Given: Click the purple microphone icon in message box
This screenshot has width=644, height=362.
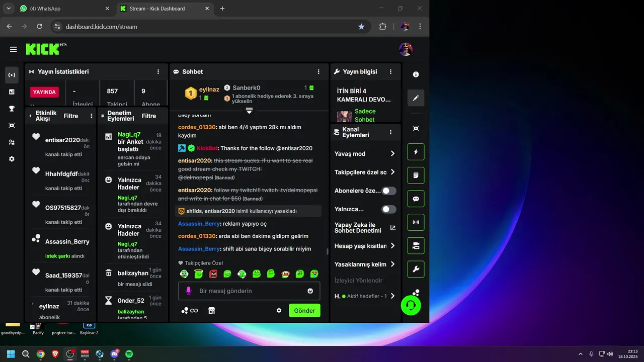Looking at the screenshot, I should pos(189,291).
